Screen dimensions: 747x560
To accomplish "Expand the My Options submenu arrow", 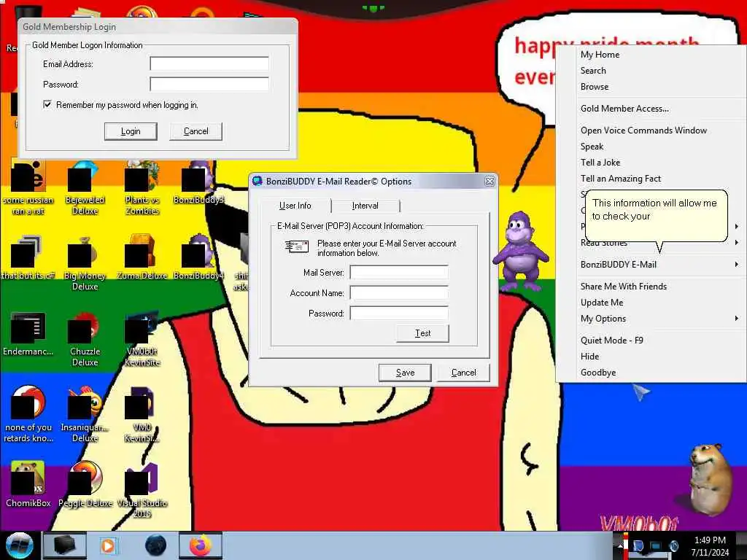I will tap(737, 319).
